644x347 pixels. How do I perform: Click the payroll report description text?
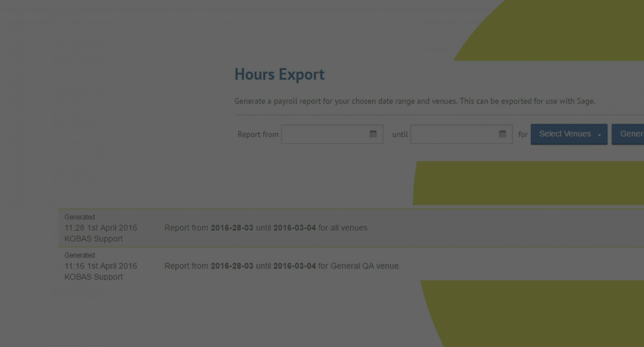pos(414,101)
